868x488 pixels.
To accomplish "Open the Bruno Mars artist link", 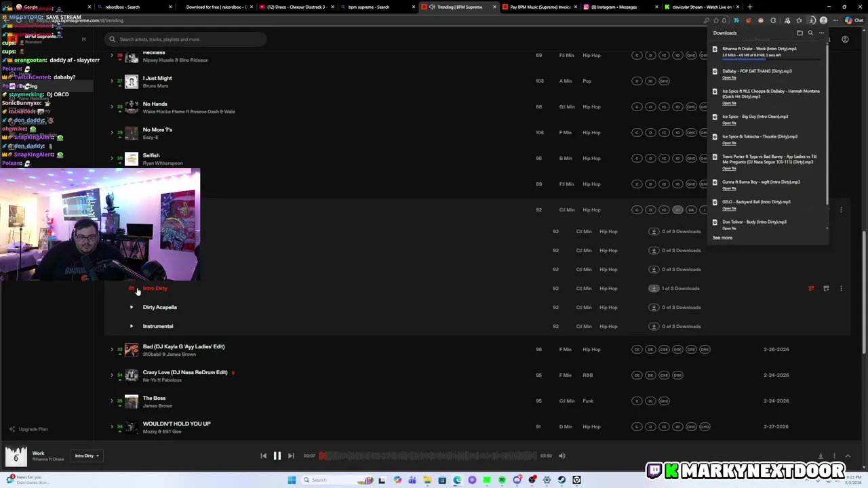I will pyautogui.click(x=155, y=85).
